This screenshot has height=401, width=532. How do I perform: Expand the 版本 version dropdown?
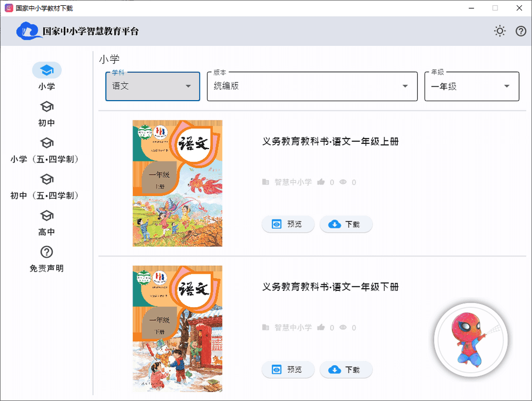tap(312, 86)
